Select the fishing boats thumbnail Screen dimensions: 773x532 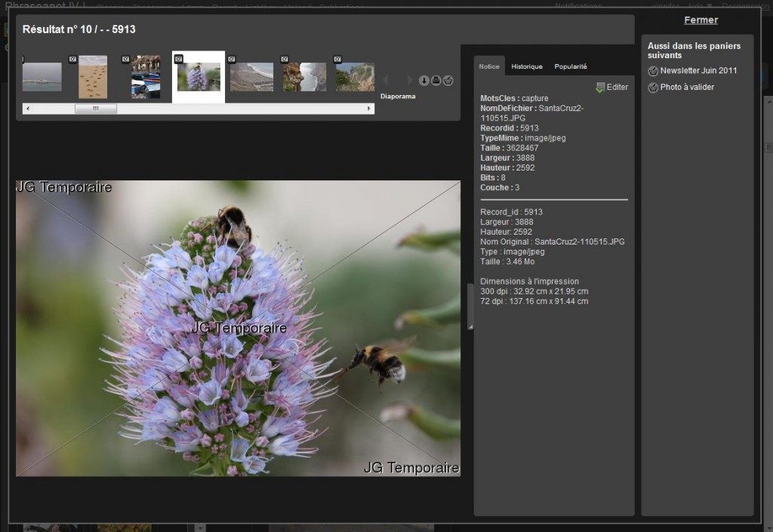tap(146, 78)
